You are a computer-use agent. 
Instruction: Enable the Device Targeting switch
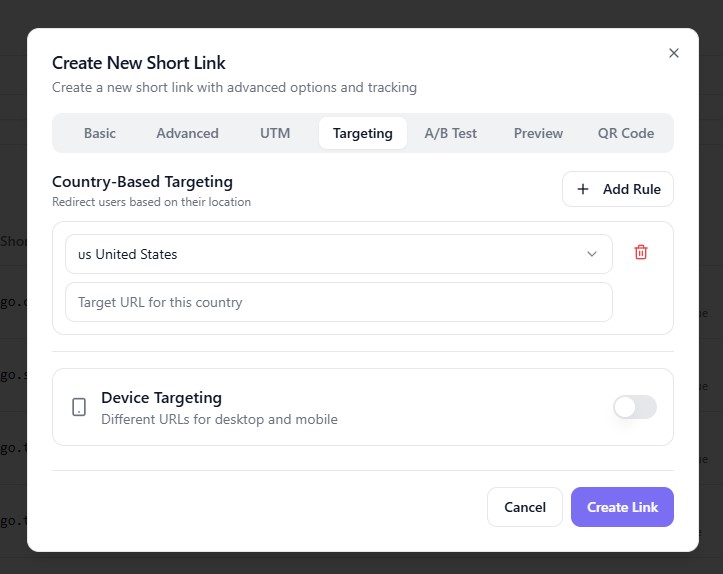tap(634, 407)
